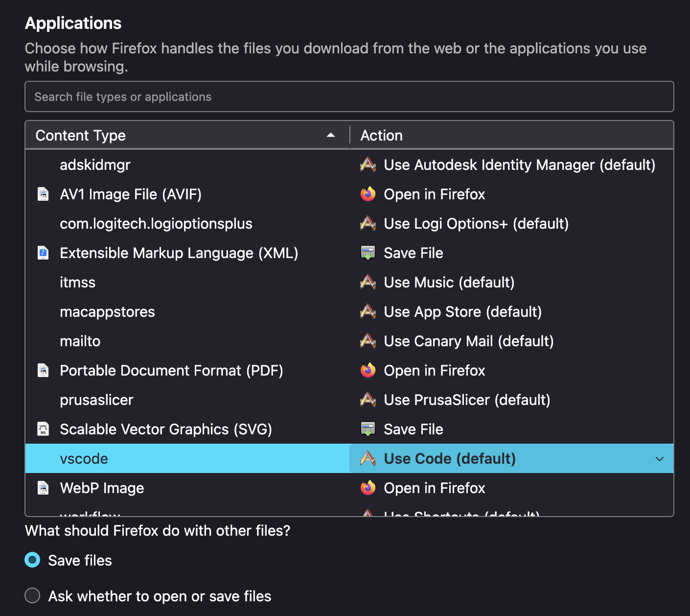
Task: Select the Save files radio option
Action: [32, 560]
